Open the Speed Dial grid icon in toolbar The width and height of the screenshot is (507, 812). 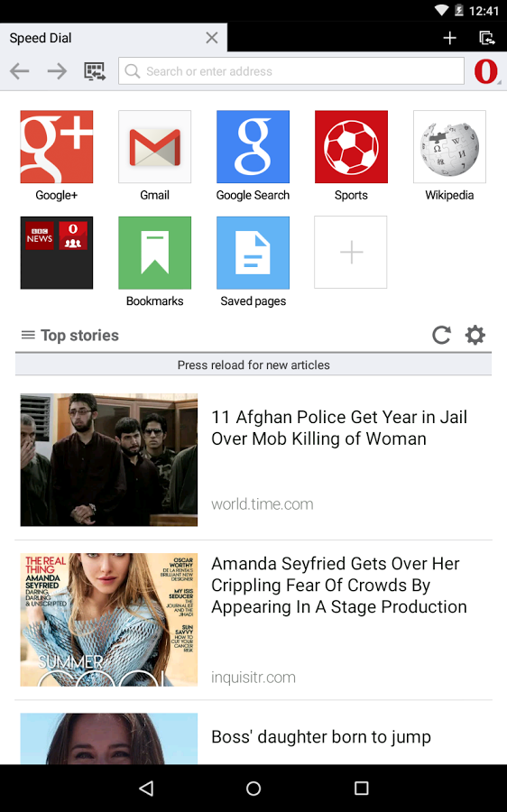point(95,71)
